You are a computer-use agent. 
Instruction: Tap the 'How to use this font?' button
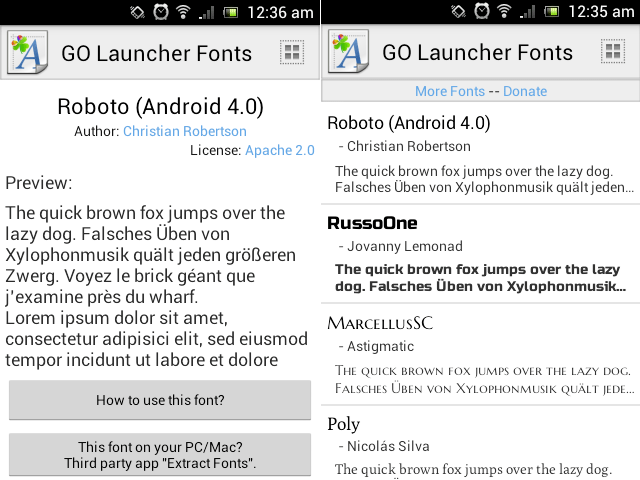click(160, 400)
